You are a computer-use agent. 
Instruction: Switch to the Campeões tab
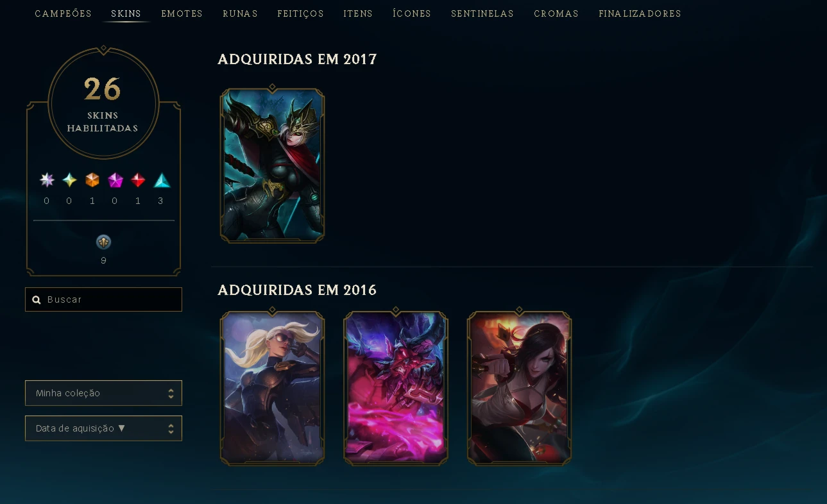[x=63, y=13]
